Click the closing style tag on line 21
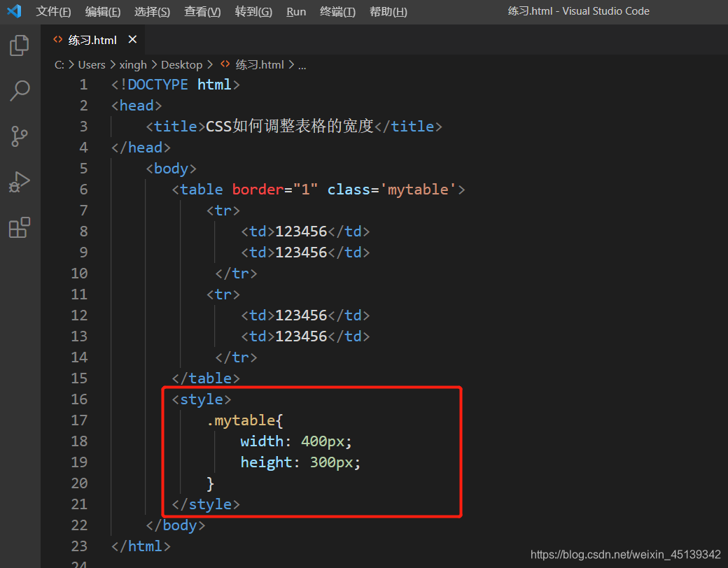 tap(206, 504)
